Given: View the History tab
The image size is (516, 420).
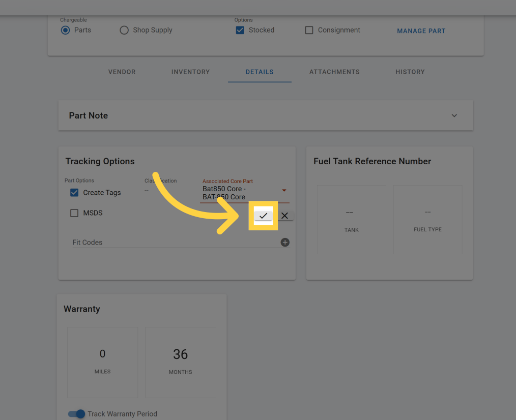Looking at the screenshot, I should [410, 72].
